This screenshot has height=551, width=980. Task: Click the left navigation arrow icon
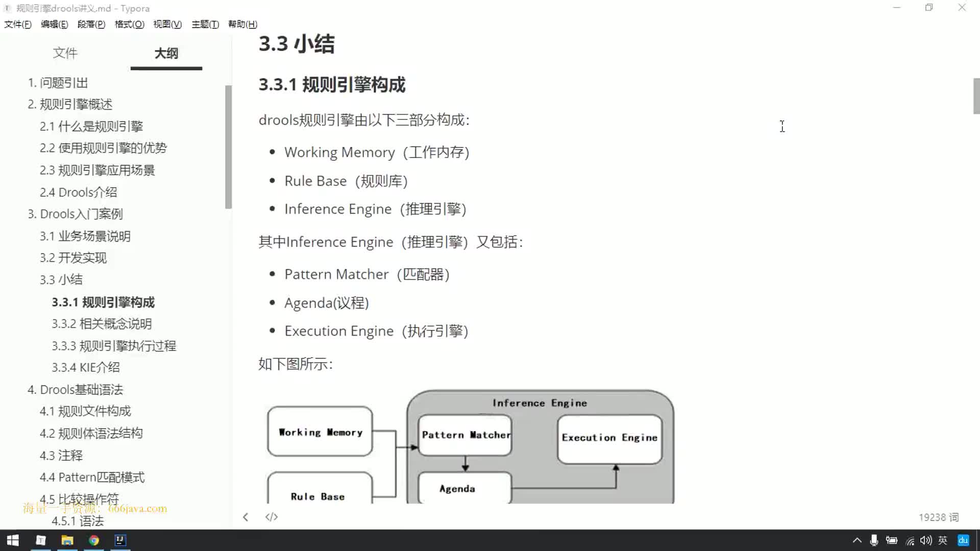click(x=246, y=517)
